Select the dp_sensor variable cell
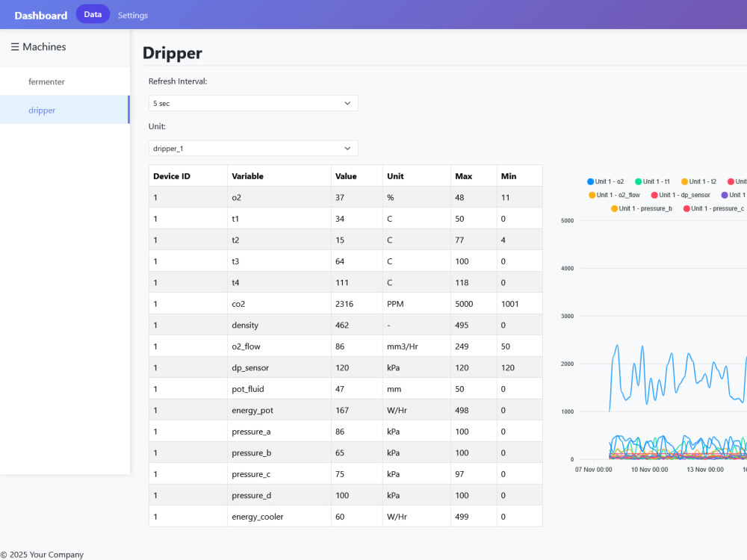Viewport: 747px width, 560px height. pos(279,367)
